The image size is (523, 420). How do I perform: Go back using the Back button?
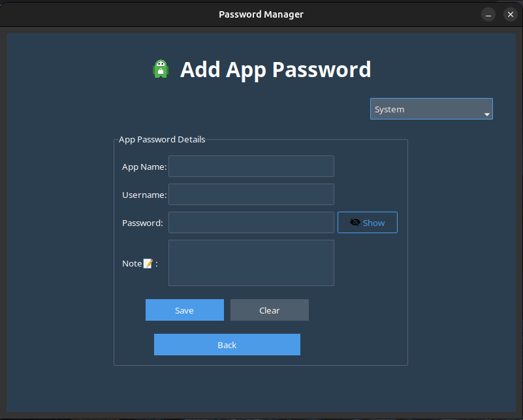click(x=227, y=345)
